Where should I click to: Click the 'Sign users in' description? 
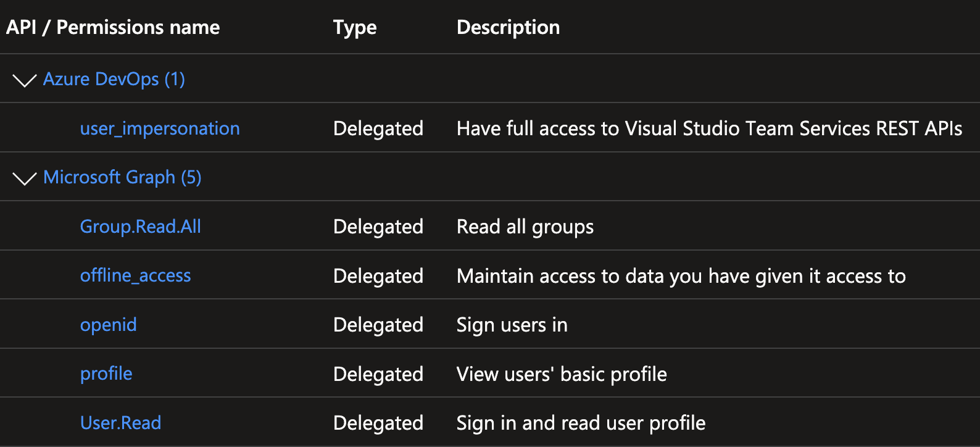tap(512, 324)
